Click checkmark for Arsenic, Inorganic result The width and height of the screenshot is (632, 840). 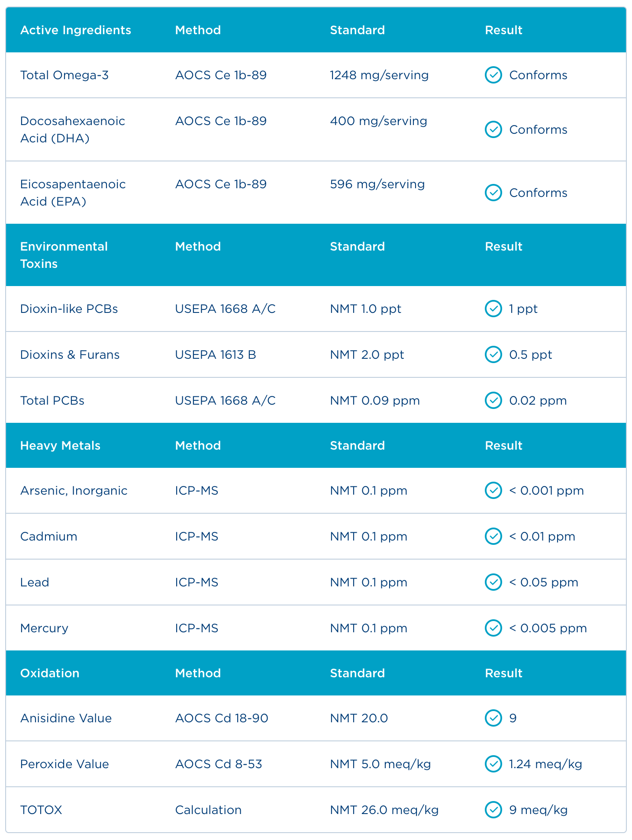(x=493, y=490)
